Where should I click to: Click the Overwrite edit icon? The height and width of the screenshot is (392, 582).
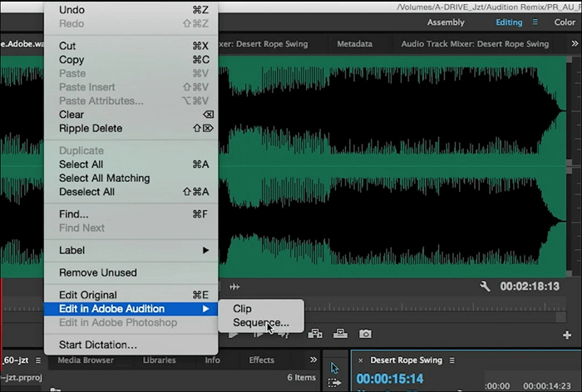[x=340, y=334]
